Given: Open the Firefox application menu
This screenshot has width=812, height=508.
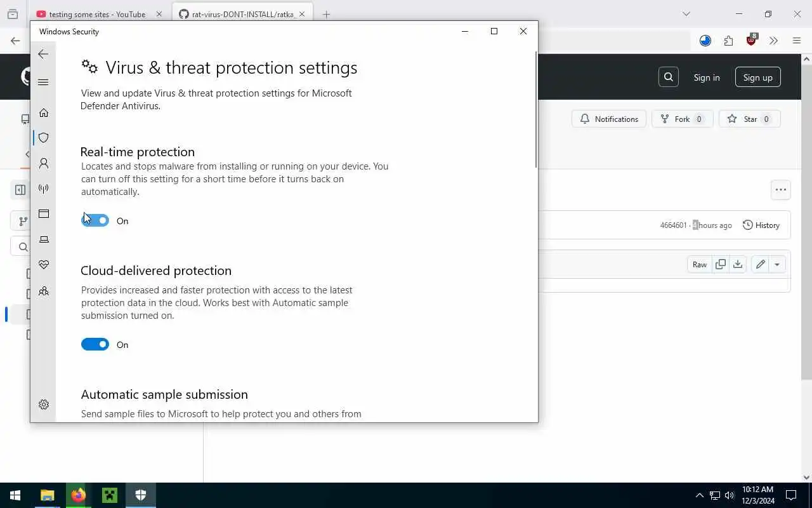Looking at the screenshot, I should pos(797,41).
